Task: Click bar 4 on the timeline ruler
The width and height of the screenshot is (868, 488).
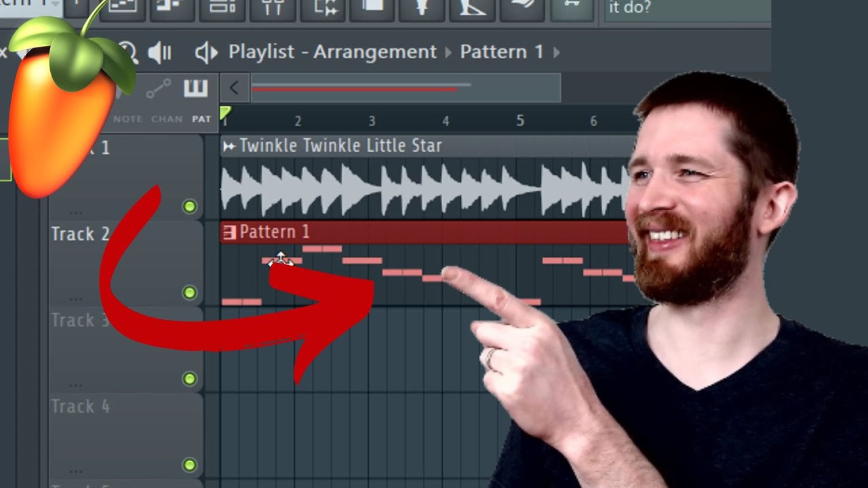Action: pos(446,121)
